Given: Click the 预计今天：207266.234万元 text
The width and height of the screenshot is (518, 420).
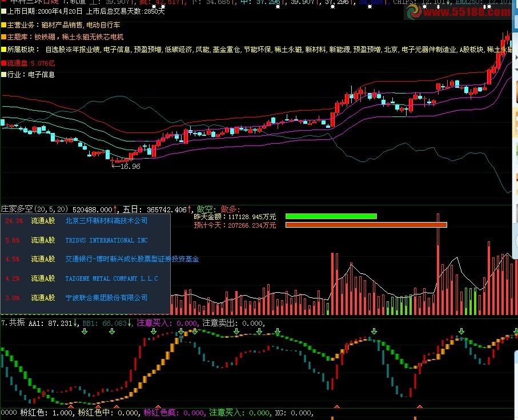Looking at the screenshot, I should (235, 225).
